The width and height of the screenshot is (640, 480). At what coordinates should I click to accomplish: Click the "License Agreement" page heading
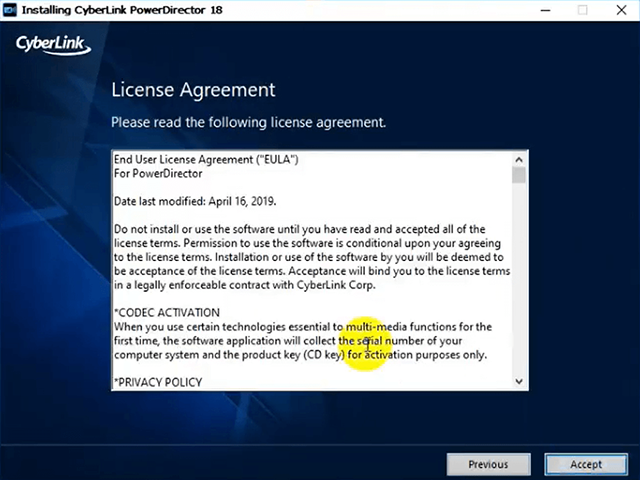[x=193, y=90]
